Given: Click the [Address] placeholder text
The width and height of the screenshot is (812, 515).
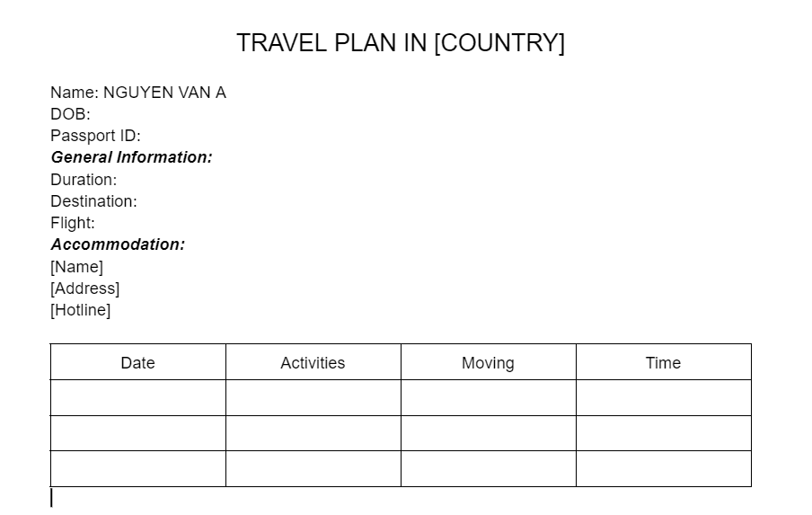Looking at the screenshot, I should pyautogui.click(x=85, y=289).
